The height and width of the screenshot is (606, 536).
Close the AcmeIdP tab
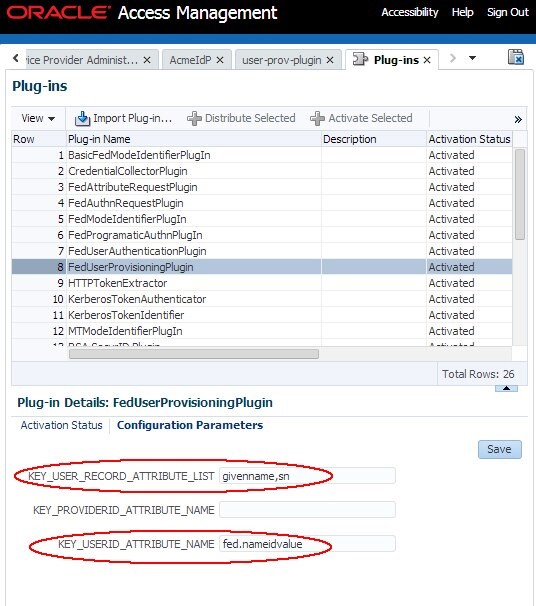(220, 60)
